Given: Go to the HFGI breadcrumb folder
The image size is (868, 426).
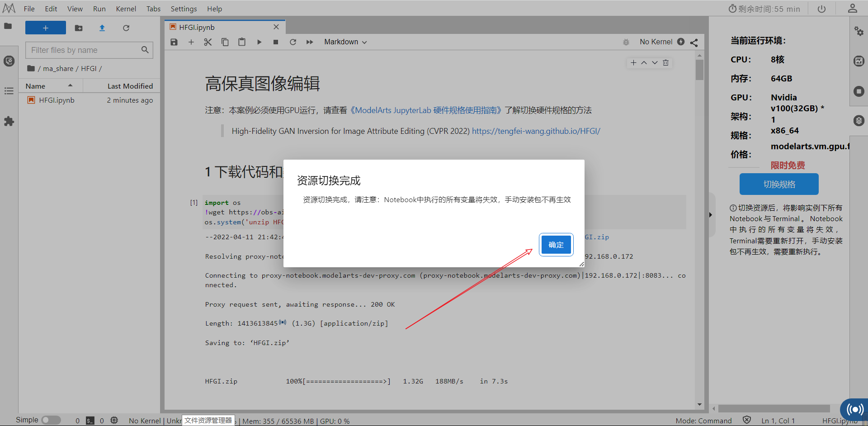Looking at the screenshot, I should click(89, 68).
